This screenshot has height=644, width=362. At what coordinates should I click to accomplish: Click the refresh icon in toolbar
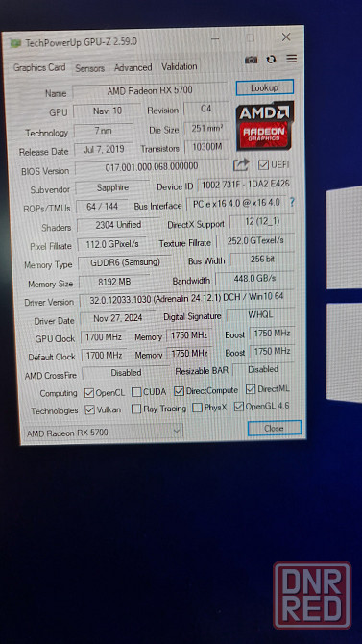coord(271,60)
